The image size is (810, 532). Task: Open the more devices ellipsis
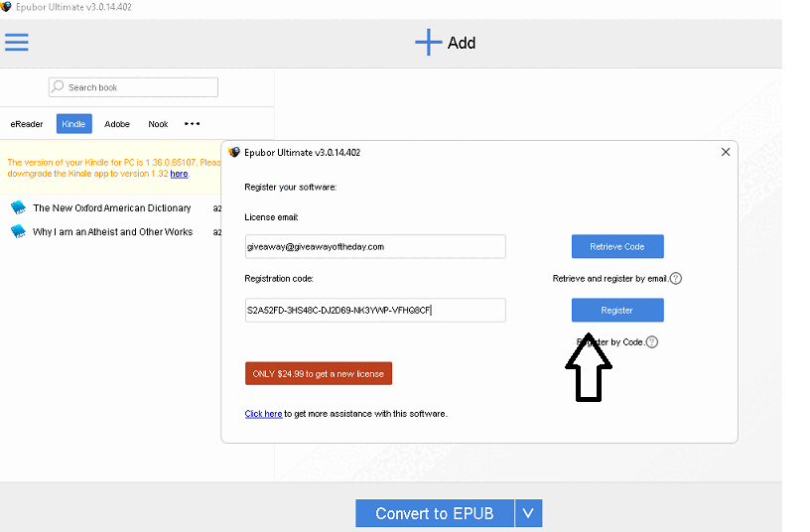(x=193, y=124)
